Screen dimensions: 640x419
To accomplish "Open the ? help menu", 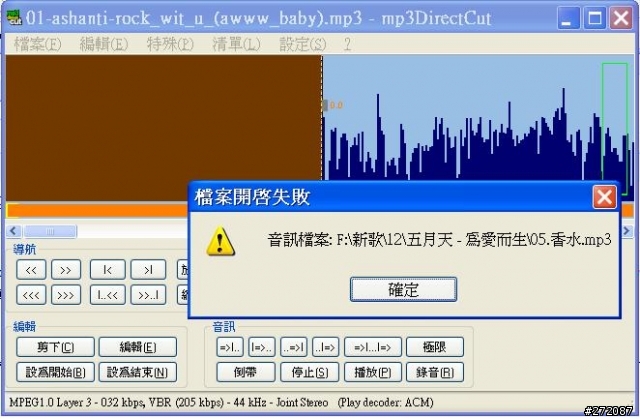I will point(347,44).
